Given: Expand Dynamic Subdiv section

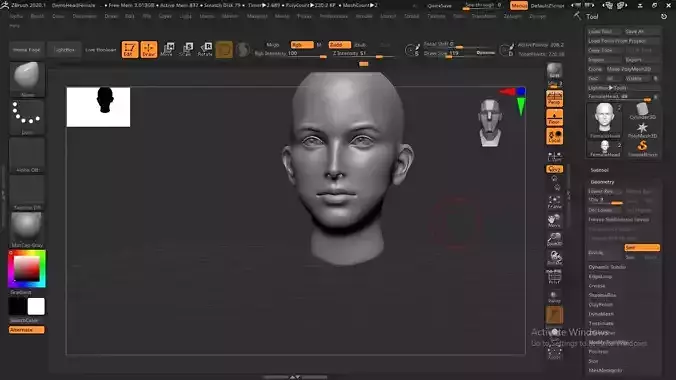Looking at the screenshot, I should [607, 267].
